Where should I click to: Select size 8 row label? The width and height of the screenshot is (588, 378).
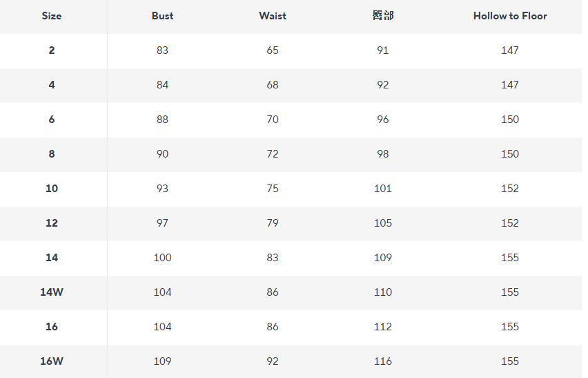click(52, 154)
